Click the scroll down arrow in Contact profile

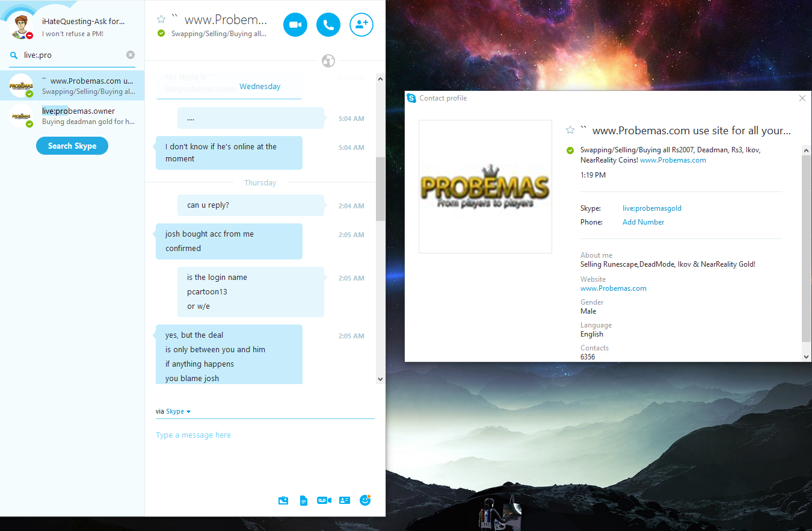(807, 357)
